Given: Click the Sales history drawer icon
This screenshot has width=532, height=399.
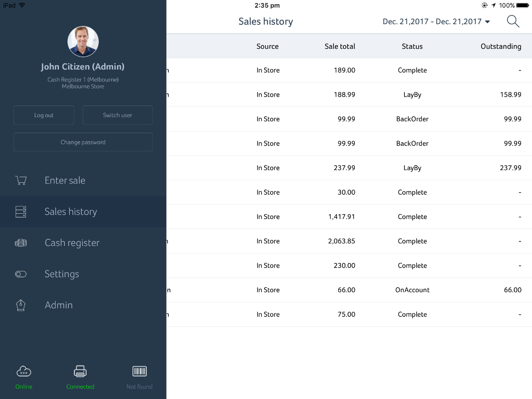Looking at the screenshot, I should [21, 212].
